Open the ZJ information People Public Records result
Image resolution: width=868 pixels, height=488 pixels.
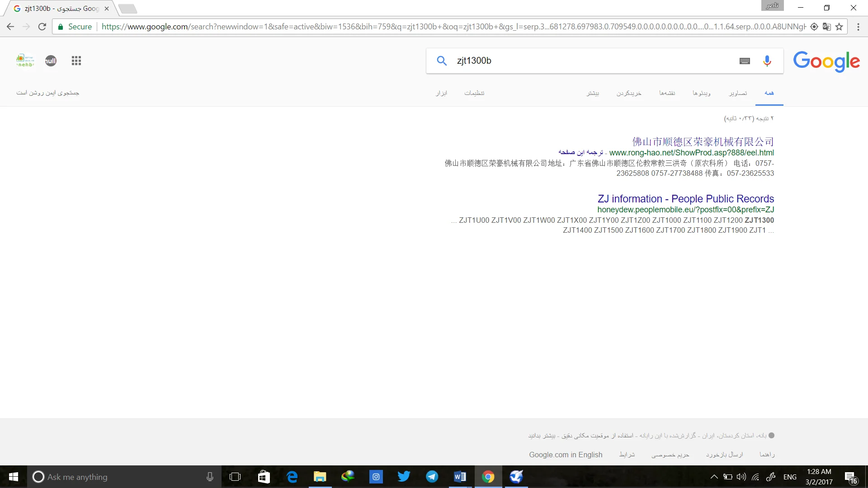click(x=685, y=199)
